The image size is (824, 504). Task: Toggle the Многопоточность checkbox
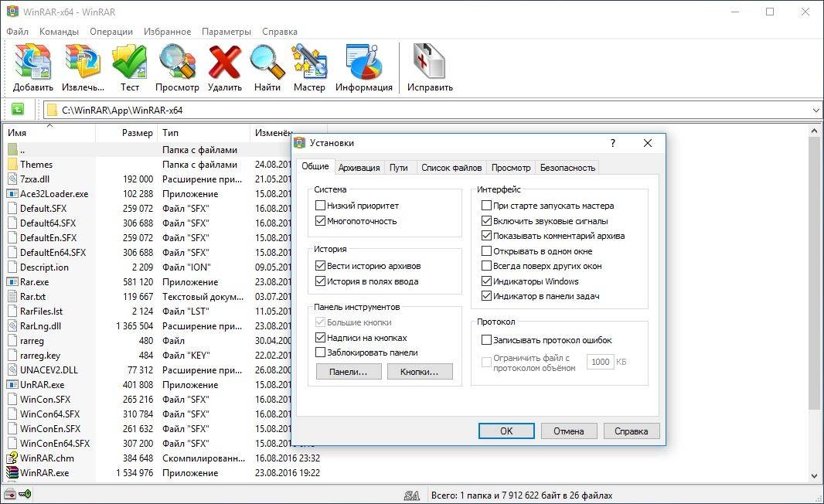point(320,221)
